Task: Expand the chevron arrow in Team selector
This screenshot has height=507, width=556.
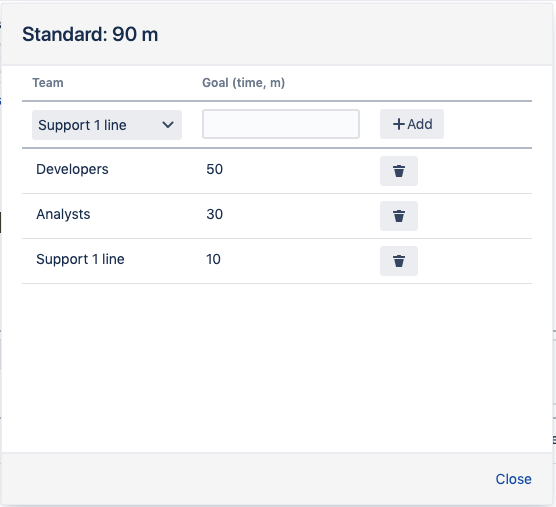Action: coord(168,125)
